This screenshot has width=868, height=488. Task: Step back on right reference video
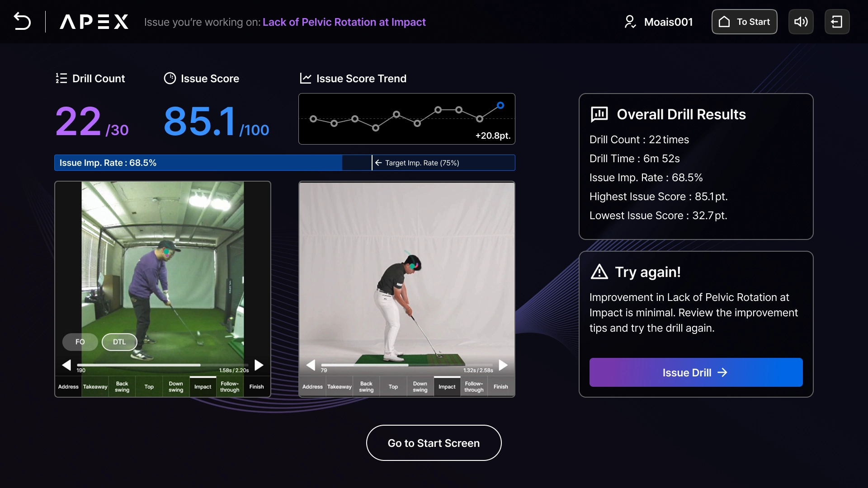[311, 365]
